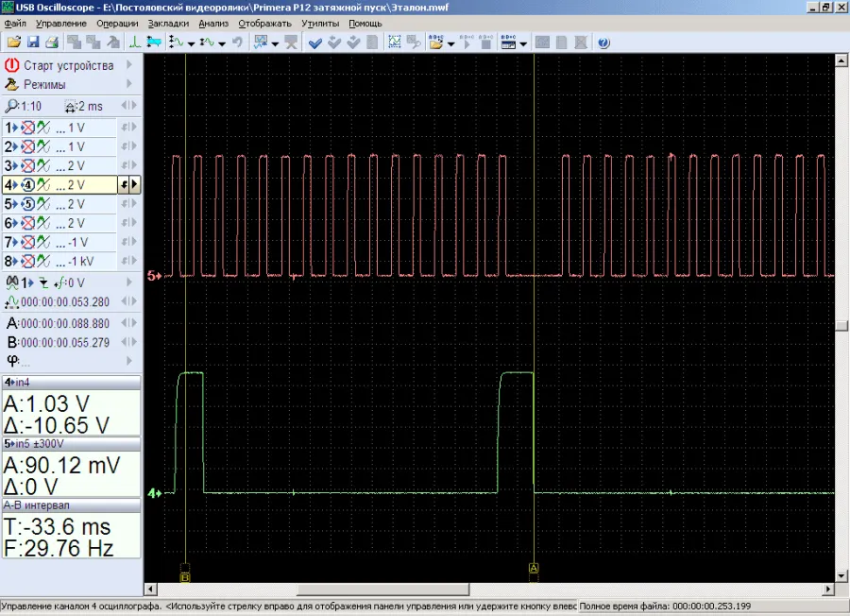The image size is (850, 616).
Task: Click the trigger falling edge icon
Action: pyautogui.click(x=43, y=283)
